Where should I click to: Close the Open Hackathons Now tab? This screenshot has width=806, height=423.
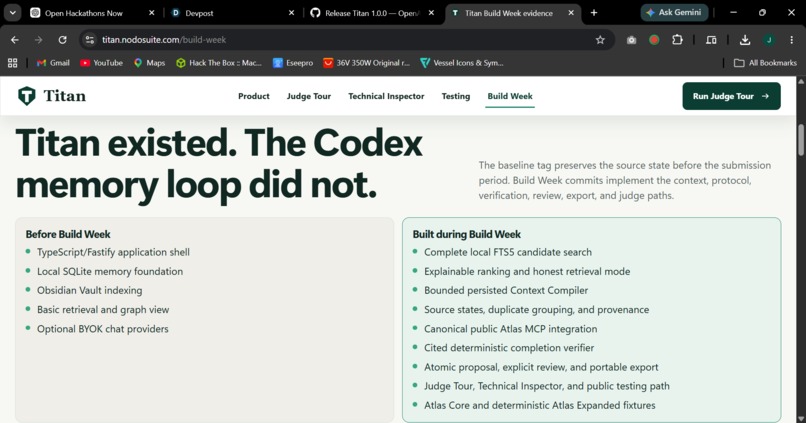(152, 13)
